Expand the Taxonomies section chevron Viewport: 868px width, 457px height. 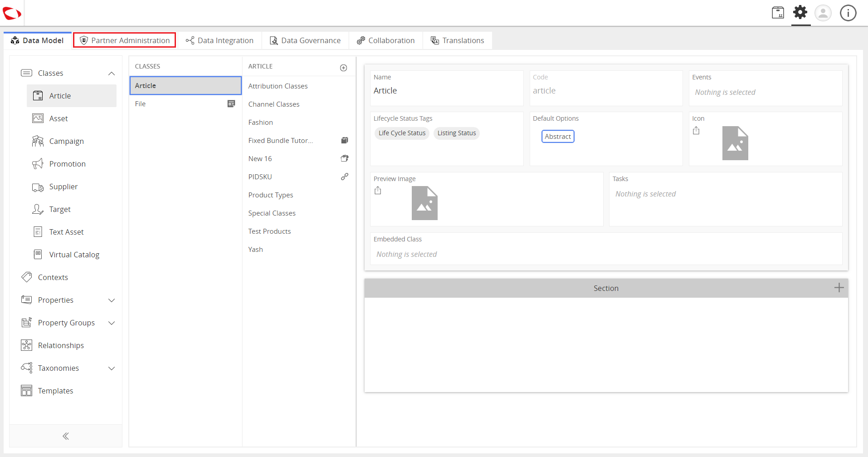[x=112, y=369]
